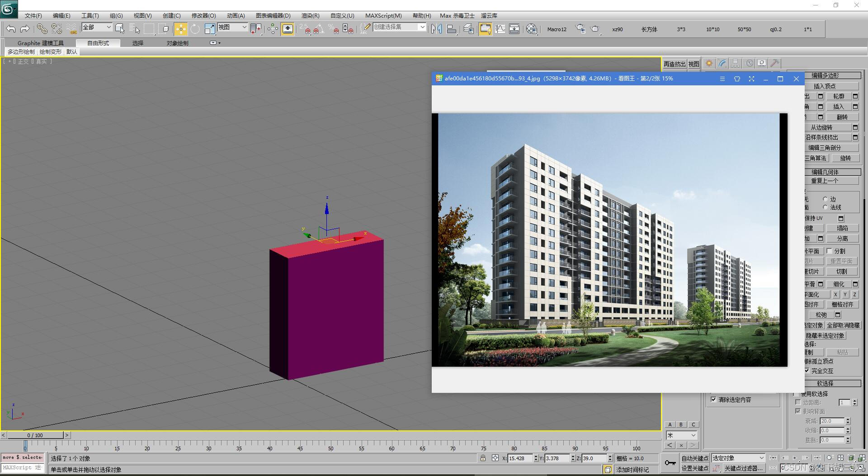Toggle the Angle Snap icon
Screen dimensions: 868x476
tap(319, 29)
